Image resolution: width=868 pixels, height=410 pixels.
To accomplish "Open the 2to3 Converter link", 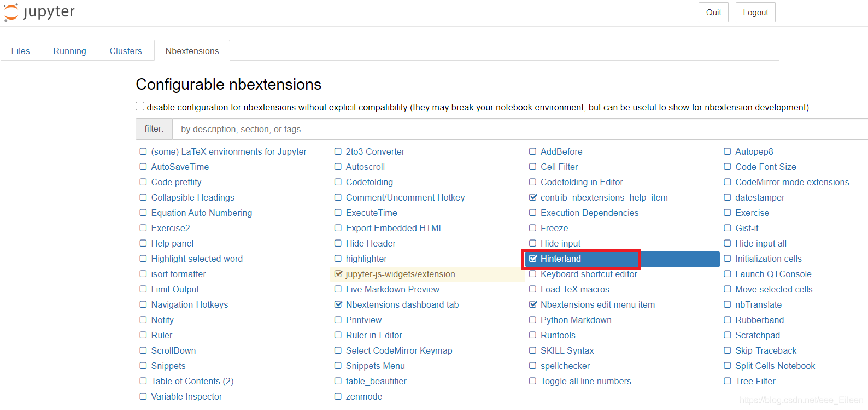I will point(375,151).
